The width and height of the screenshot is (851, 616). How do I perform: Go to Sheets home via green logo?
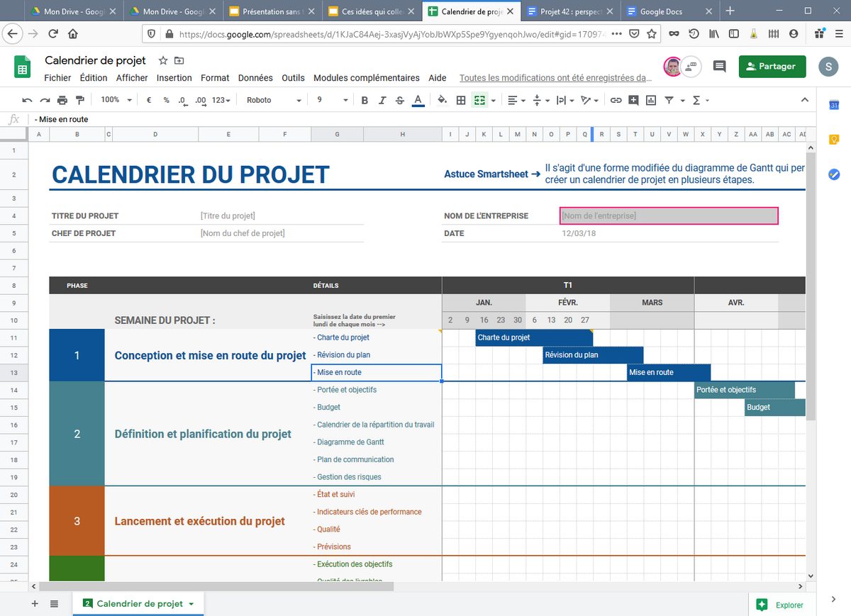click(23, 67)
